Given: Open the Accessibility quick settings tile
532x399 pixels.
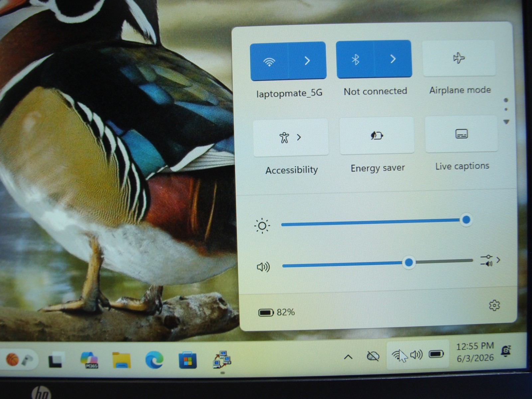Looking at the screenshot, I should click(x=291, y=137).
